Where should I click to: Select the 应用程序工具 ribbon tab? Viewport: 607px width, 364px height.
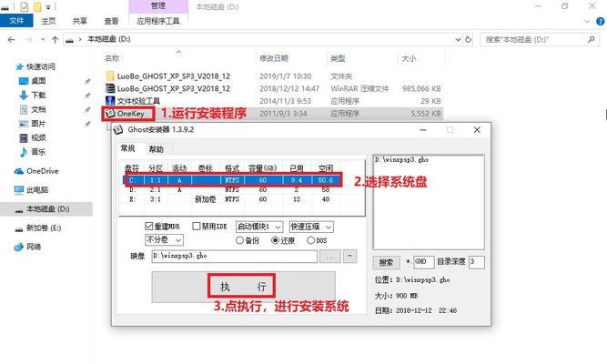(x=158, y=21)
